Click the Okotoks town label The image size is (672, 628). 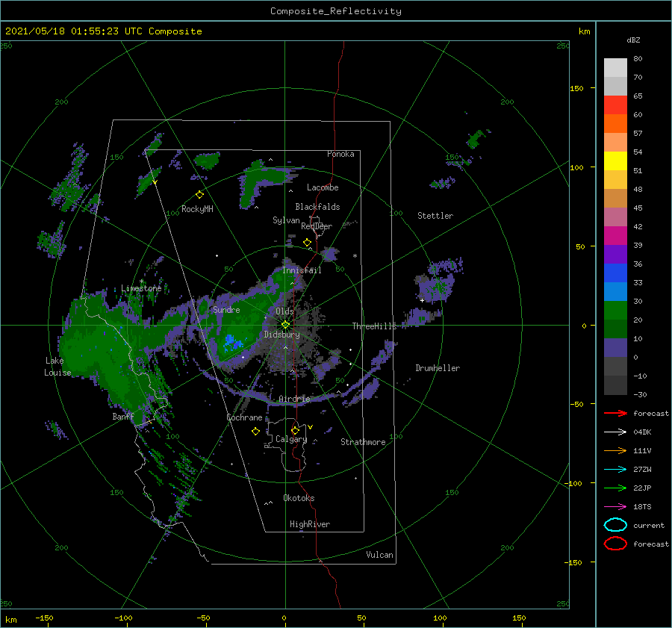coord(299,498)
